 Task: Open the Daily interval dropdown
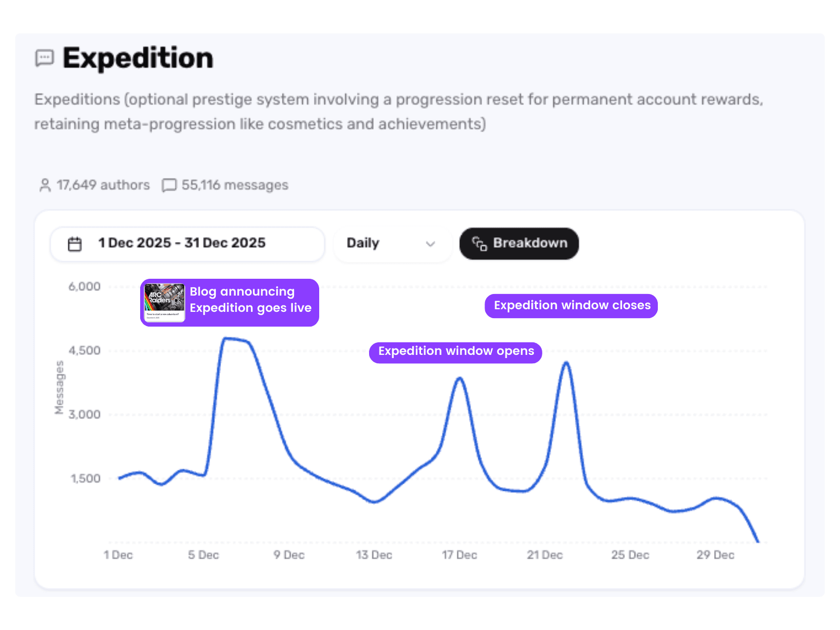point(392,244)
